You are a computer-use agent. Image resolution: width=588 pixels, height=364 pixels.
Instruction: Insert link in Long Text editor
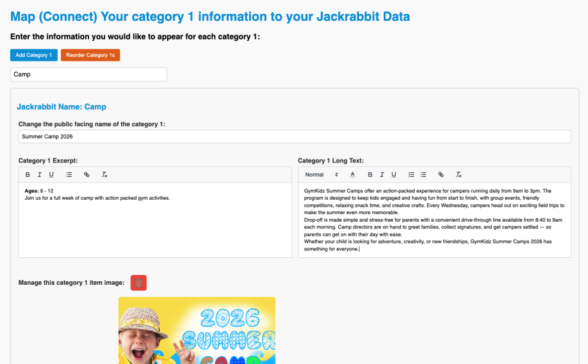pyautogui.click(x=441, y=175)
